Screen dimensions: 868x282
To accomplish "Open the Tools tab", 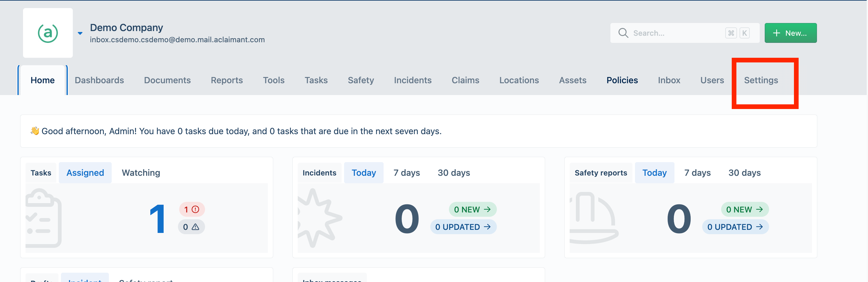I will click(273, 80).
